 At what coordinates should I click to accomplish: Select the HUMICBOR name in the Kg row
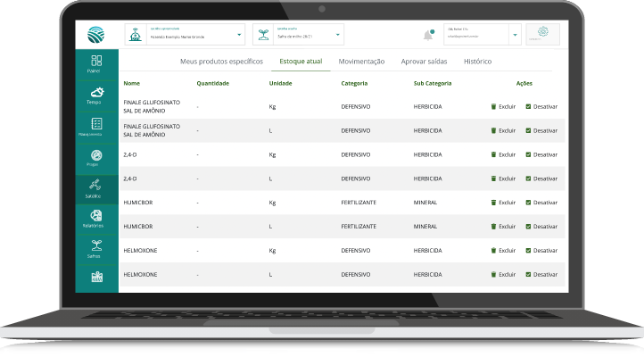(x=138, y=203)
